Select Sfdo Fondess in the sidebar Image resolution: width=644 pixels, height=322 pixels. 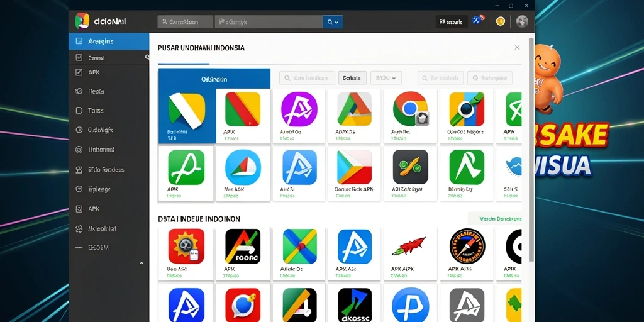point(109,169)
